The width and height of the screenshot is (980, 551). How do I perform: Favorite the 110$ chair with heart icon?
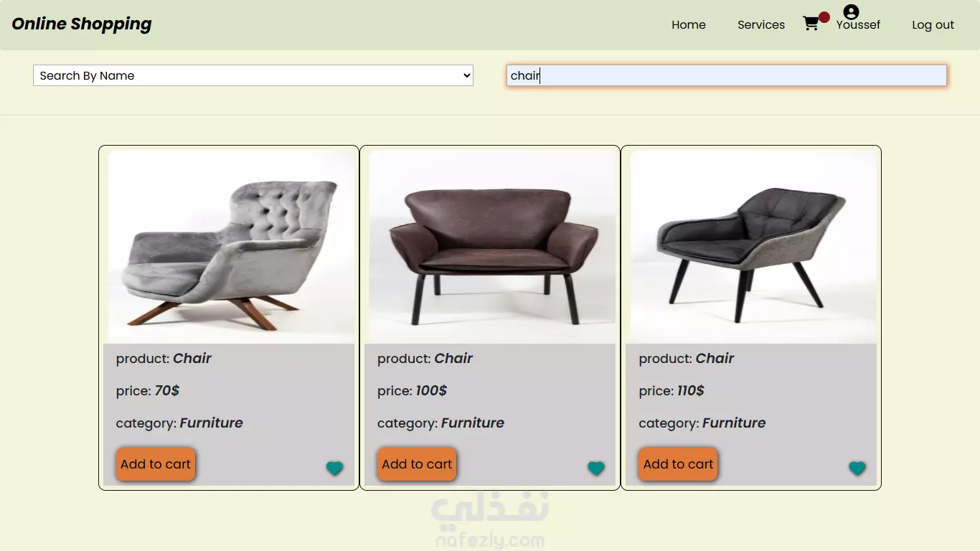(857, 468)
